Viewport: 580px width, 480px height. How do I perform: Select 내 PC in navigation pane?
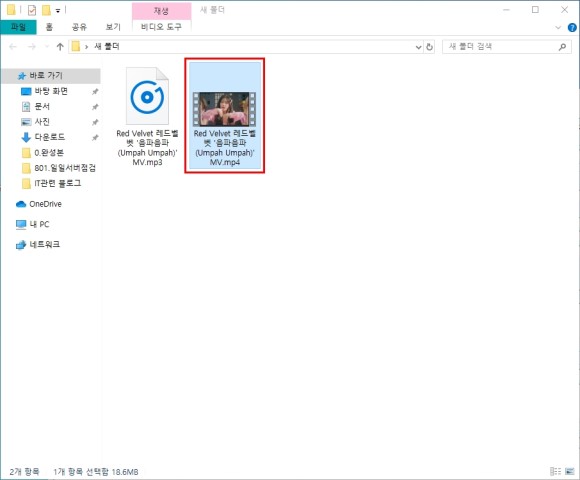pos(39,224)
